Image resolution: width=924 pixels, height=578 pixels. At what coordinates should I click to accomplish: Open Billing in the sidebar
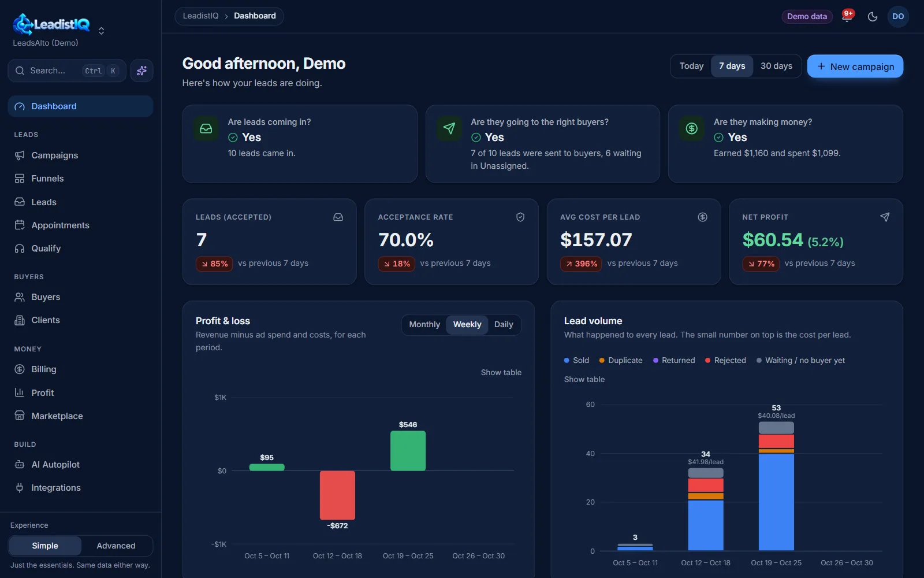[80, 369]
